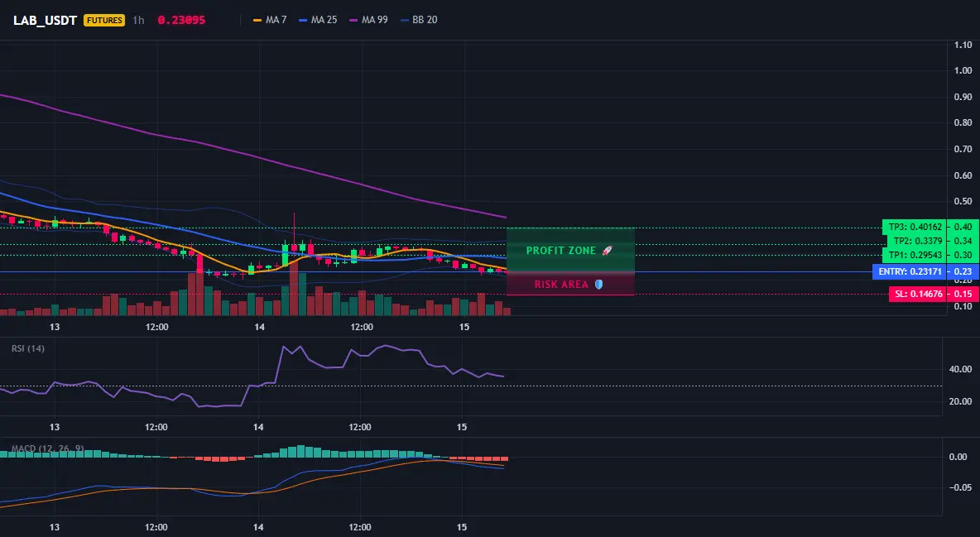The width and height of the screenshot is (980, 537).
Task: Toggle the BB 20 legend entry
Action: click(419, 20)
